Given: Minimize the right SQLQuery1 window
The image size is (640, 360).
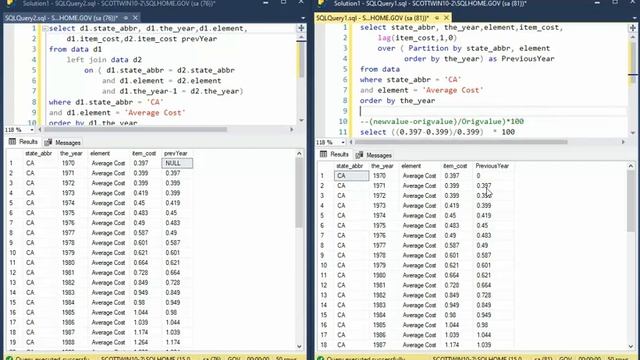Looking at the screenshot, I should click(597, 3).
